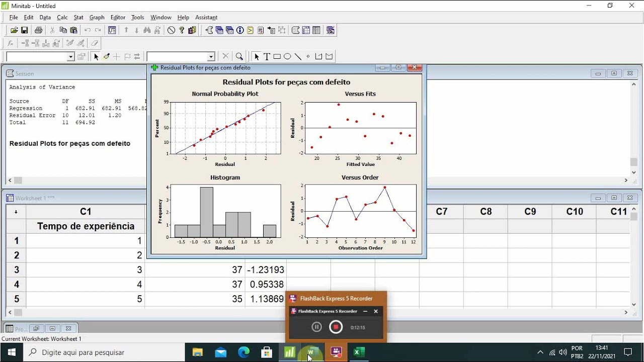Viewport: 644px width, 362px height.
Task: Open the Calc menu
Action: 62,17
